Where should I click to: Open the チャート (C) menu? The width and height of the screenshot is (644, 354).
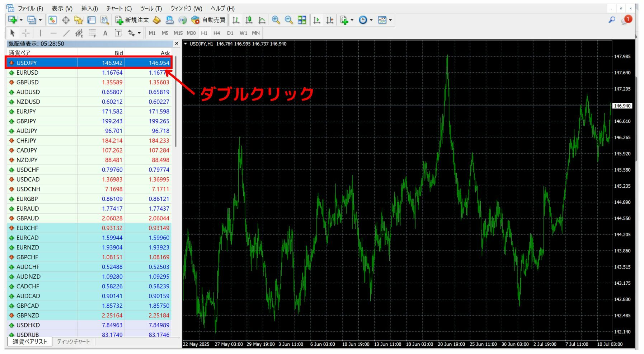pos(119,8)
